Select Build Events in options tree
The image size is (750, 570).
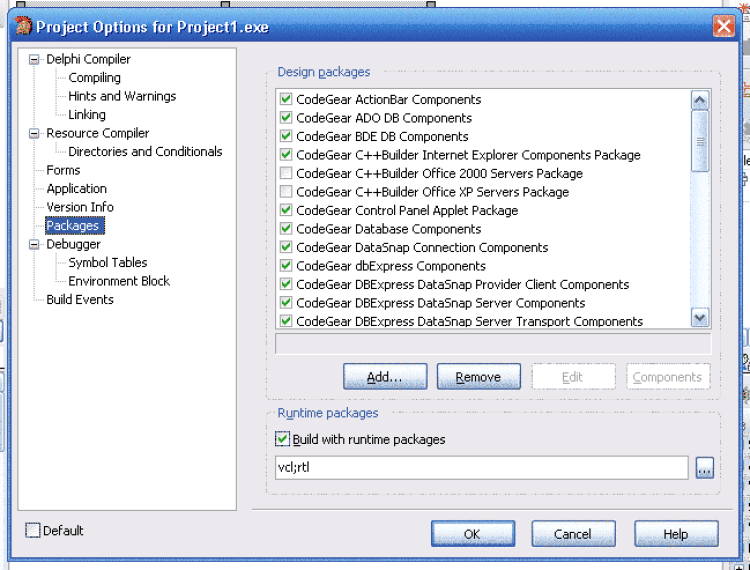80,299
